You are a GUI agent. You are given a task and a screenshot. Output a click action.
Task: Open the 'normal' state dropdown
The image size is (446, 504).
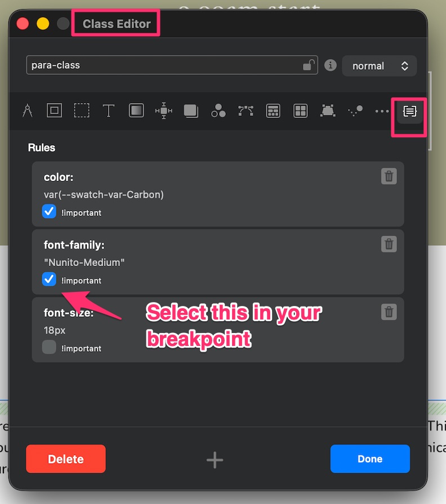[379, 66]
